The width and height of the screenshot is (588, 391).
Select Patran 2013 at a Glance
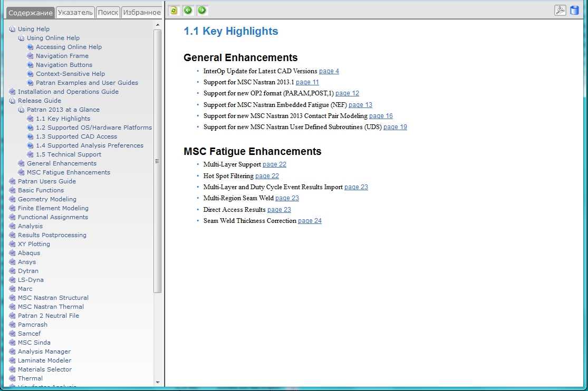tap(63, 110)
